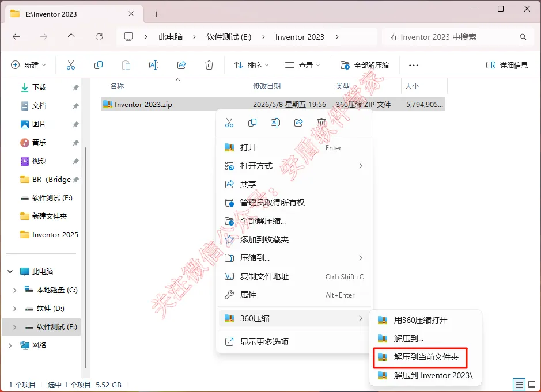Go up one folder level

[x=71, y=36]
